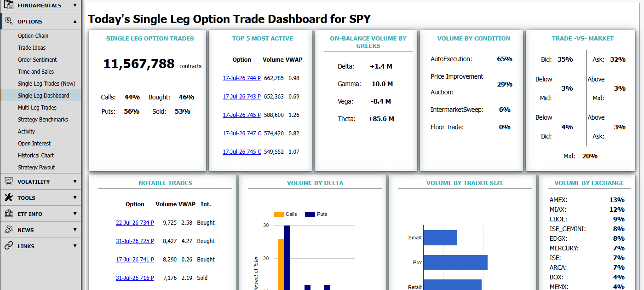Viewport: 644px width, 290px height.
Task: Open Option Chain in sidebar
Action: [x=33, y=36]
